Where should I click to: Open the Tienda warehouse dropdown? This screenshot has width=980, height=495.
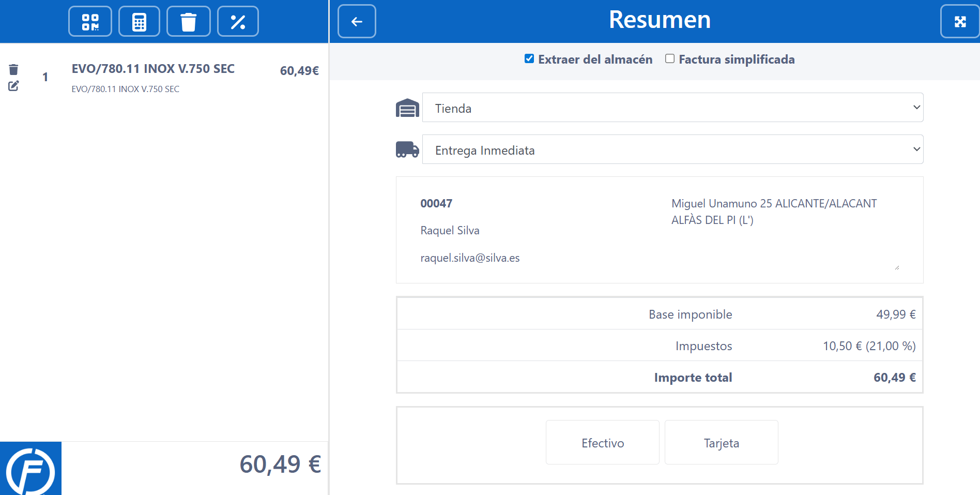(x=672, y=108)
